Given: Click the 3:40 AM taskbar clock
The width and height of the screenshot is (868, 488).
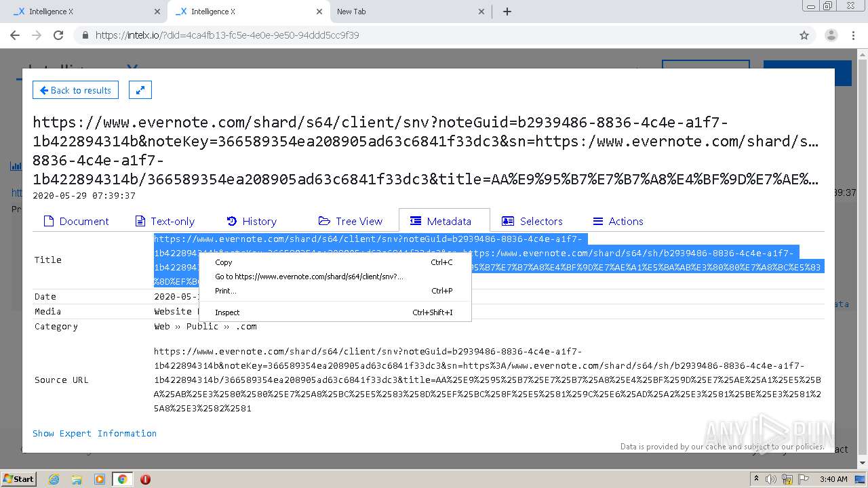Looking at the screenshot, I should pyautogui.click(x=833, y=479).
